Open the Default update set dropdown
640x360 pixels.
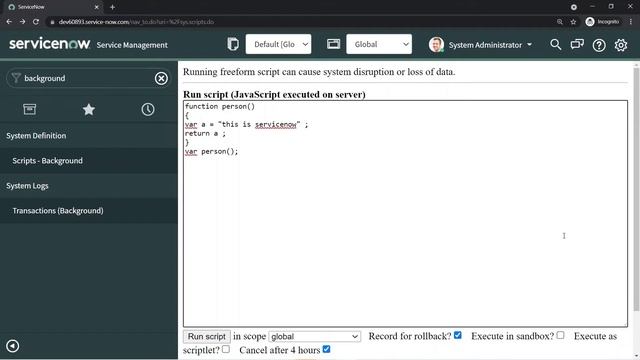[x=278, y=44]
